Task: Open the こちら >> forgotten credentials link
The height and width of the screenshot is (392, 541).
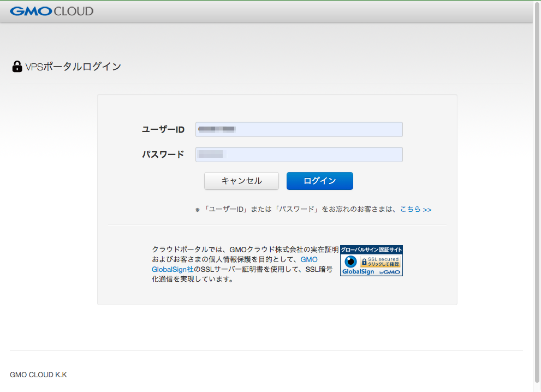Action: 415,210
